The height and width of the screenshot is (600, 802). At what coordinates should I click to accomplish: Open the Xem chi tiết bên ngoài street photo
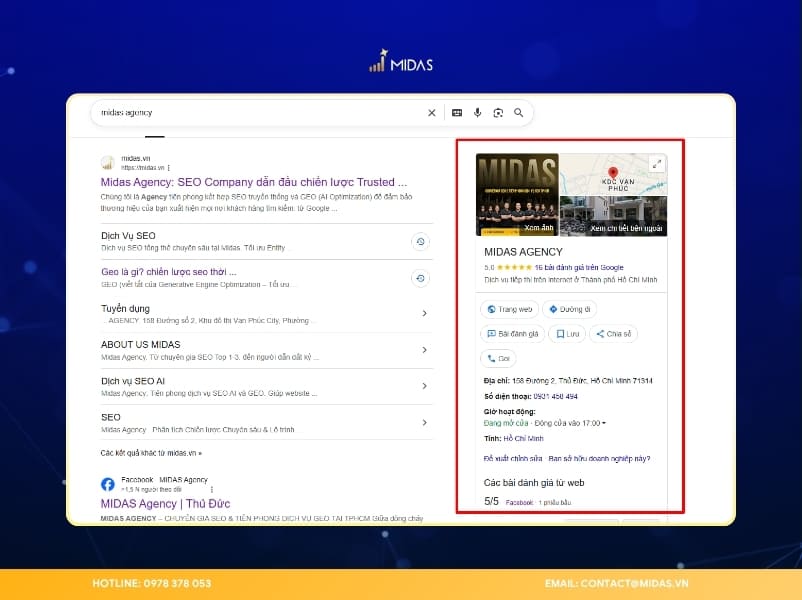[613, 216]
